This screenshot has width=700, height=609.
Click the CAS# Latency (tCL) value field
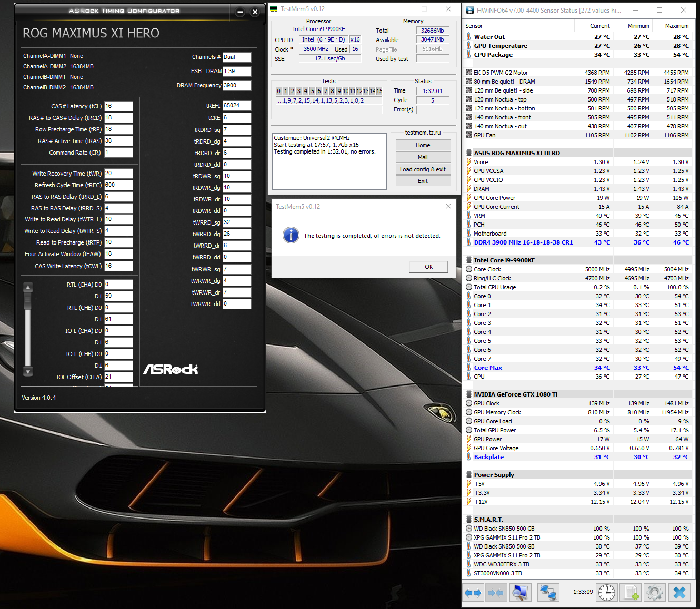(118, 106)
